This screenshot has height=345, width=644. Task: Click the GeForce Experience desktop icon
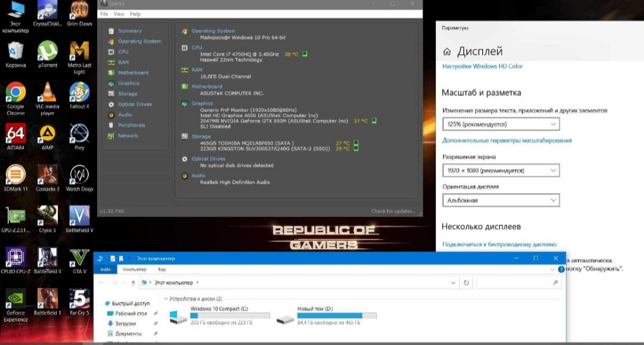(x=15, y=304)
